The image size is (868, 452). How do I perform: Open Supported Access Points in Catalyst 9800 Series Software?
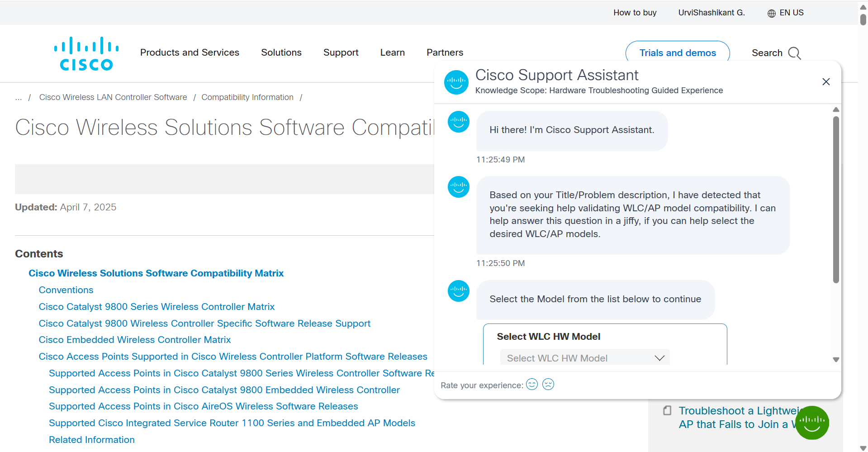tap(242, 373)
